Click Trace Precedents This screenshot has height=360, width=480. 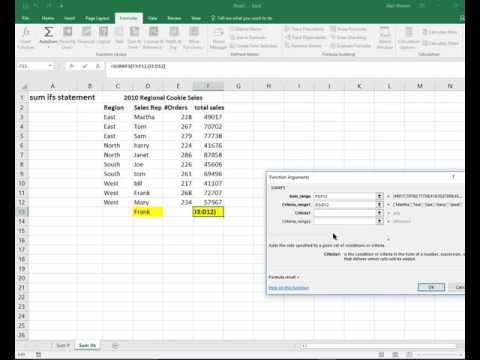point(305,29)
